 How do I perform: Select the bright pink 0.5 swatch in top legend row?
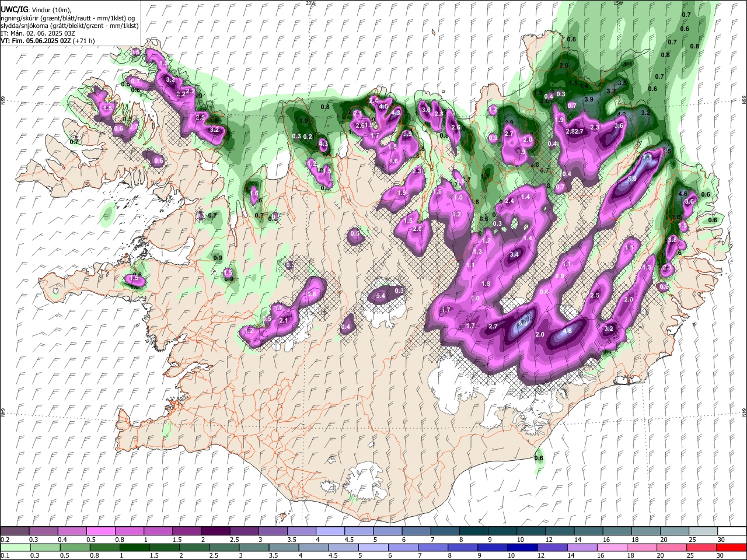[x=102, y=531]
